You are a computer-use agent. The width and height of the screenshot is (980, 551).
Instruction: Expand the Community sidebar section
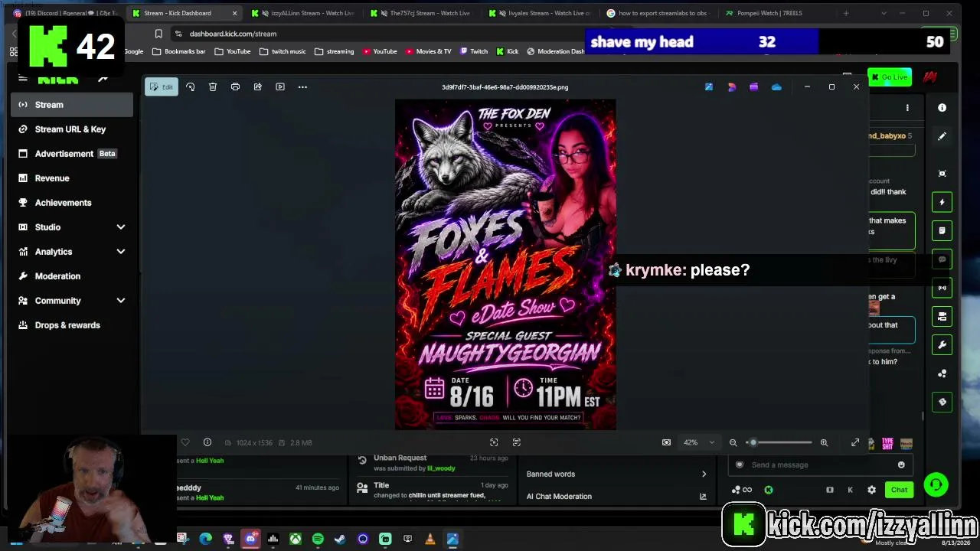tap(72, 301)
